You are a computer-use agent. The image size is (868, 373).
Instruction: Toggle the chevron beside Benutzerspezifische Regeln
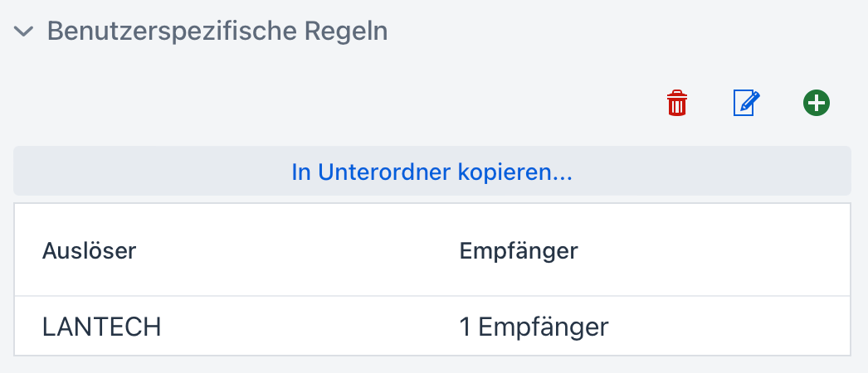tap(25, 31)
